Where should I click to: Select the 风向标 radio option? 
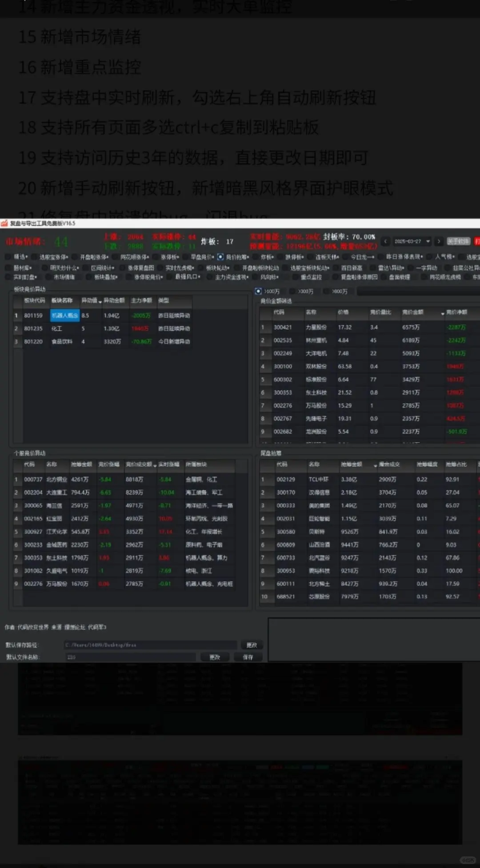click(266, 277)
